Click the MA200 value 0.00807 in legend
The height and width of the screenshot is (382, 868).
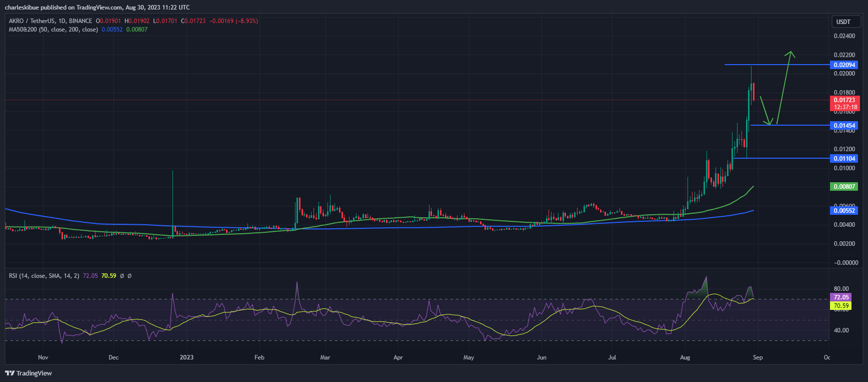(x=137, y=30)
